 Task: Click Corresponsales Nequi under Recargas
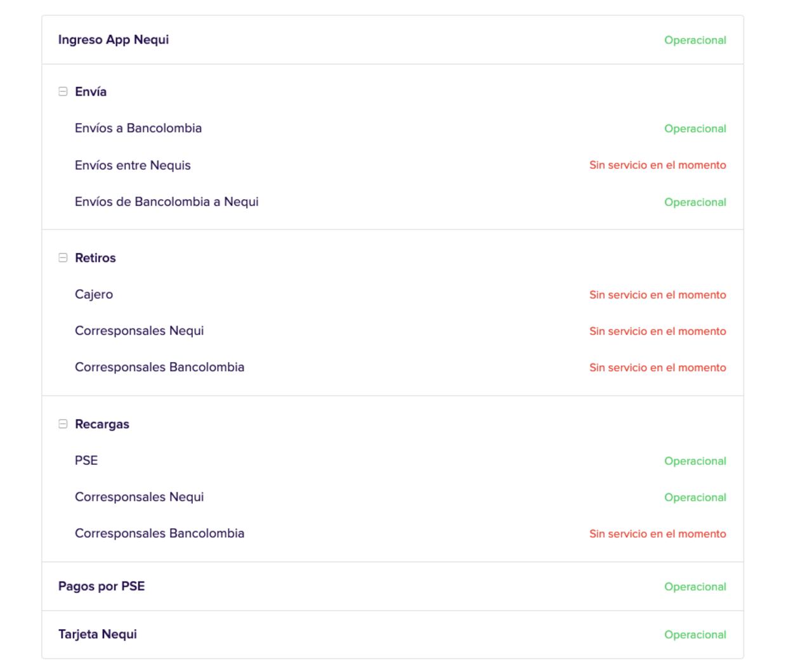pos(139,497)
